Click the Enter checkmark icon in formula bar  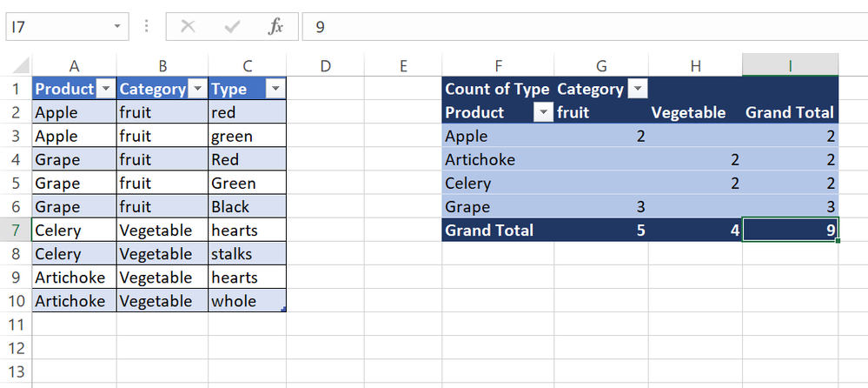[232, 26]
